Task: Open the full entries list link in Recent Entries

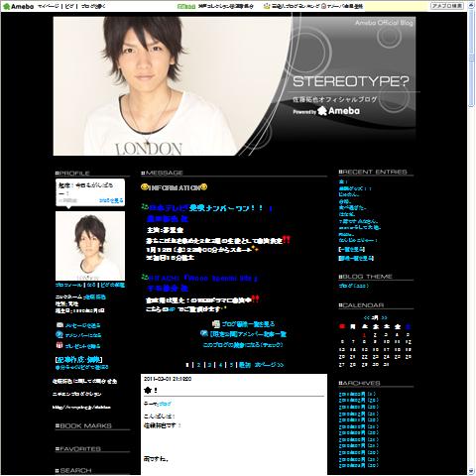Action: pos(352,249)
